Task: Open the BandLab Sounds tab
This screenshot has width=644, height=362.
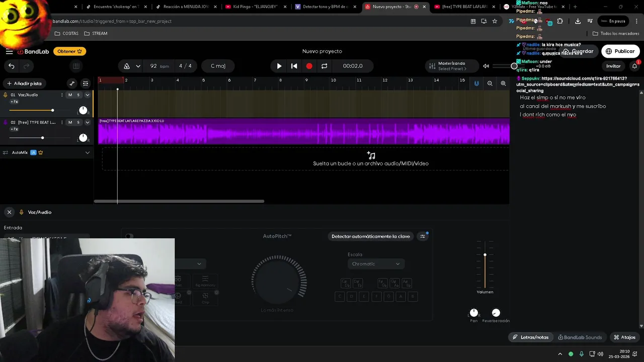Action: (580, 337)
